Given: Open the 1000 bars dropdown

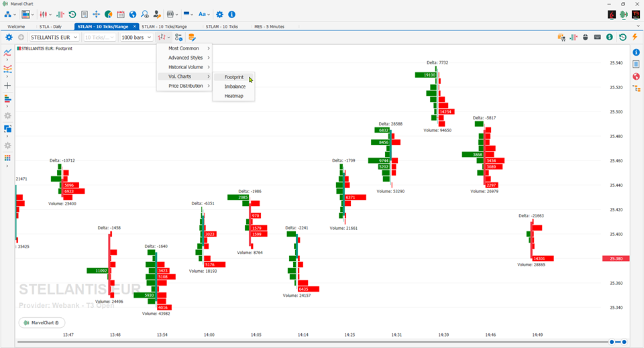Looking at the screenshot, I should [136, 38].
